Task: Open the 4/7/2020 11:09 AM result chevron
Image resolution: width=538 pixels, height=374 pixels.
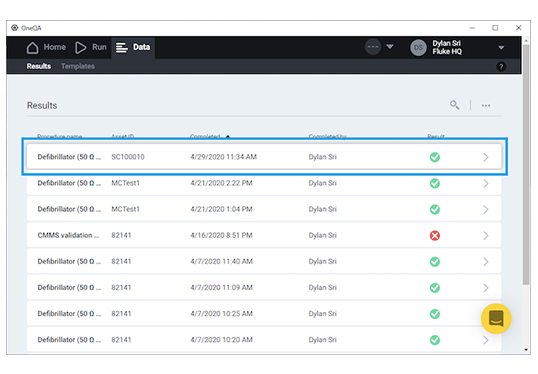Action: point(486,288)
